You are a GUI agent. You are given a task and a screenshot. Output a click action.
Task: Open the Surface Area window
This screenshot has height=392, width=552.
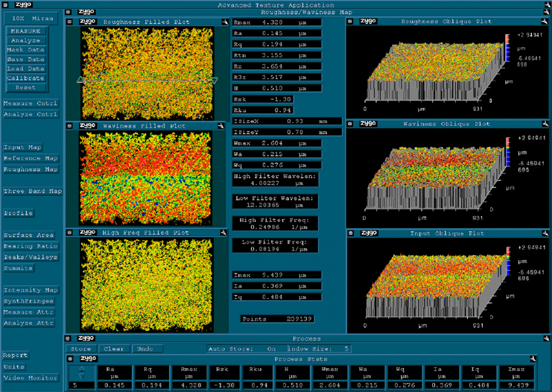click(29, 235)
